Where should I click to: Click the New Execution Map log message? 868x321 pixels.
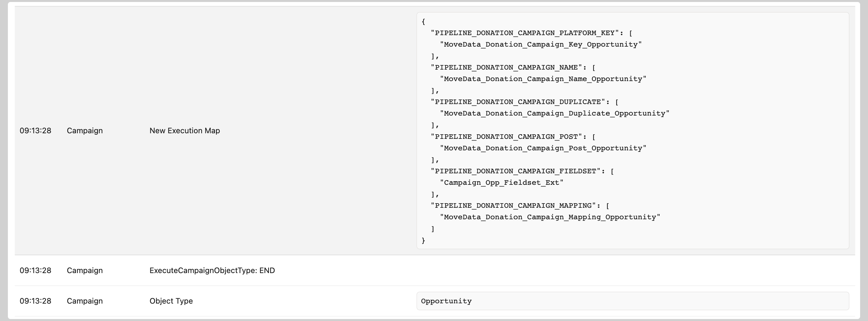point(184,131)
